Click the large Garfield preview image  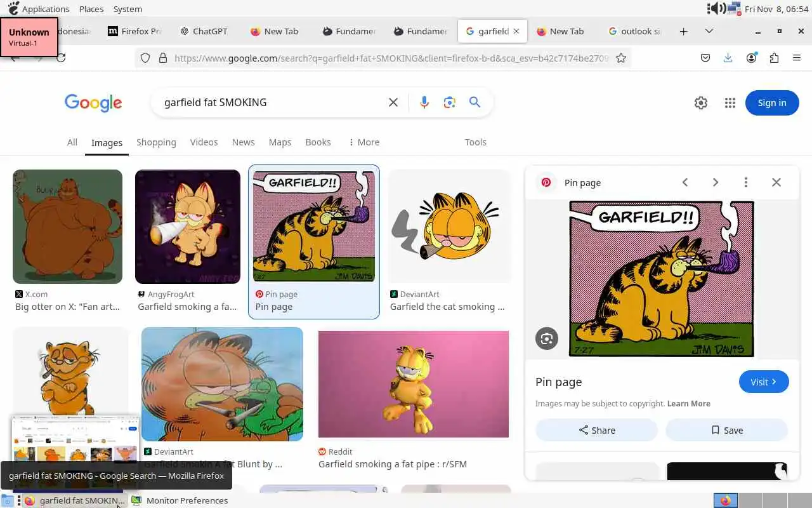coord(662,279)
